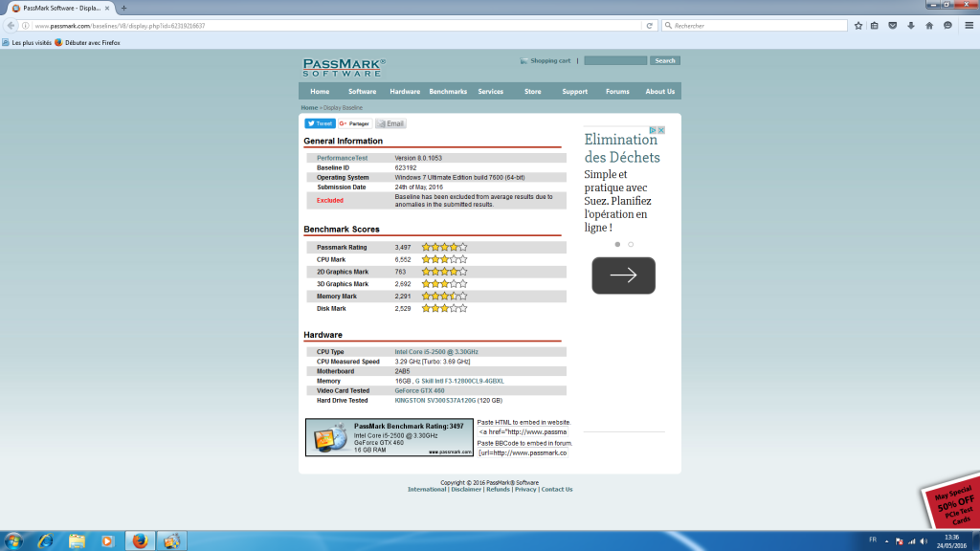Open the PerformanceTest link

tap(342, 158)
